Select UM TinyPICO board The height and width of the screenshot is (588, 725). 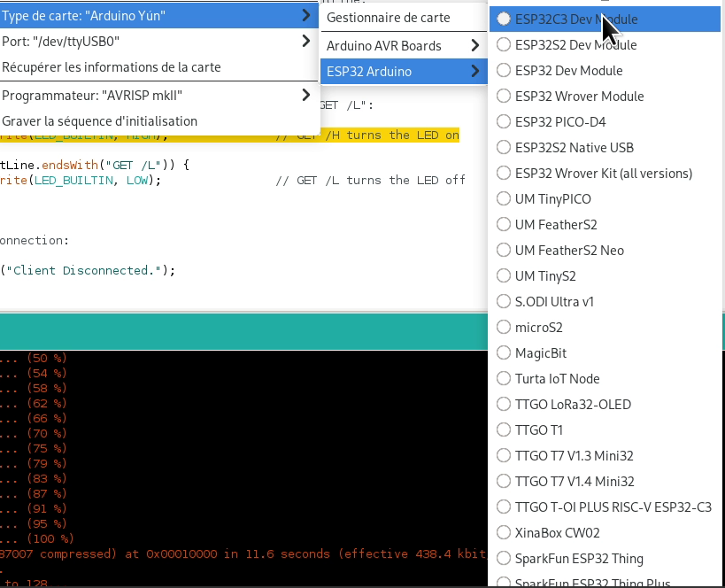[x=605, y=199]
